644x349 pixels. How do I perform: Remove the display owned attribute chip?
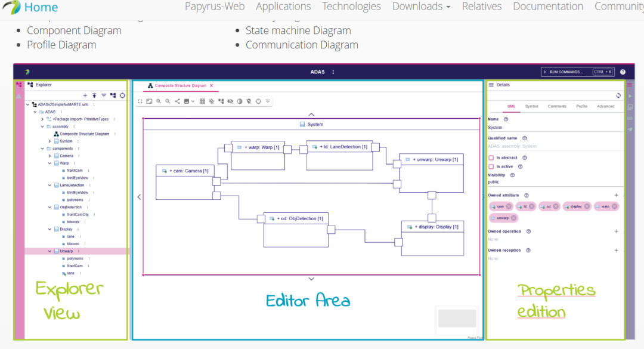pyautogui.click(x=587, y=206)
